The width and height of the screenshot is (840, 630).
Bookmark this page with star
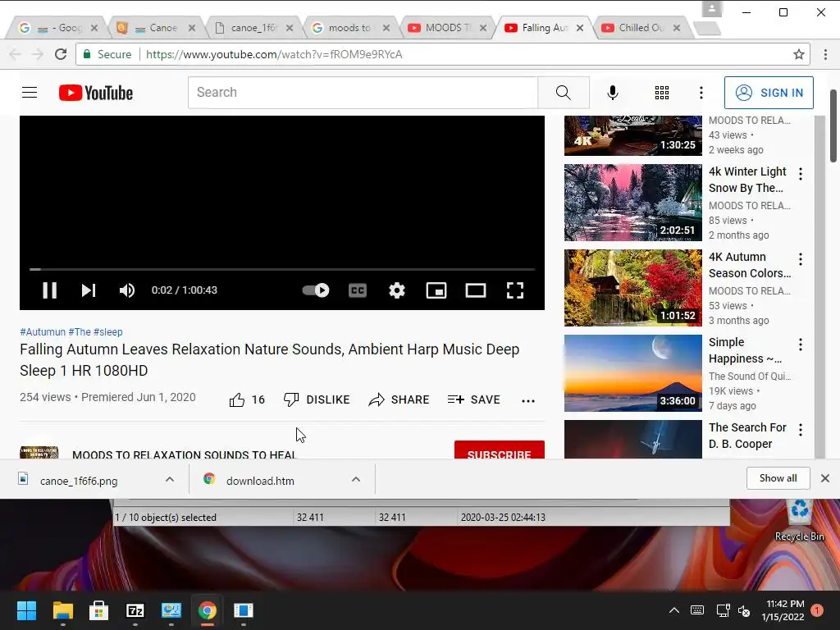click(799, 54)
